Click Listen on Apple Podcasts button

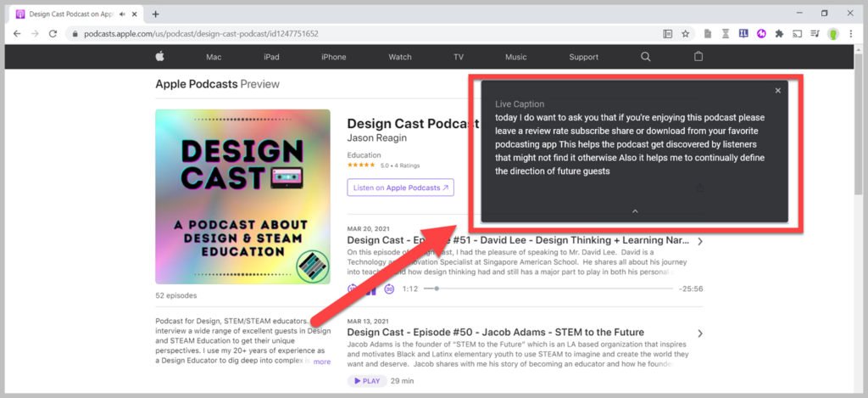click(x=400, y=188)
